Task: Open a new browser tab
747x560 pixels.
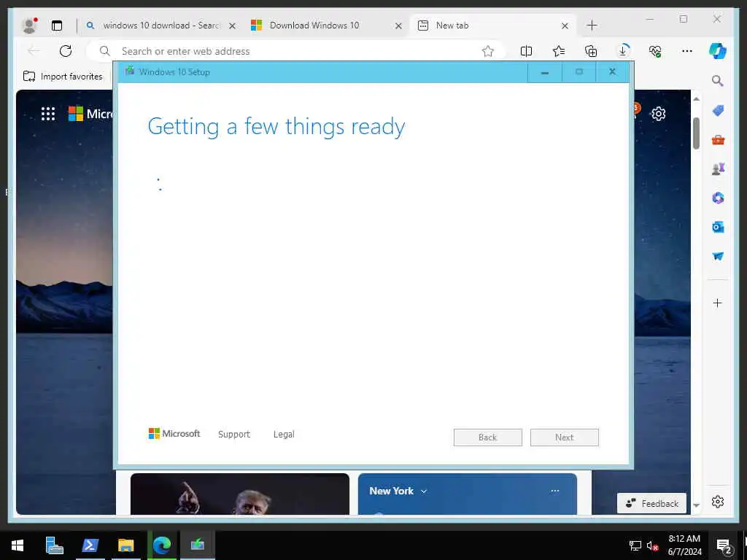Action: [592, 26]
